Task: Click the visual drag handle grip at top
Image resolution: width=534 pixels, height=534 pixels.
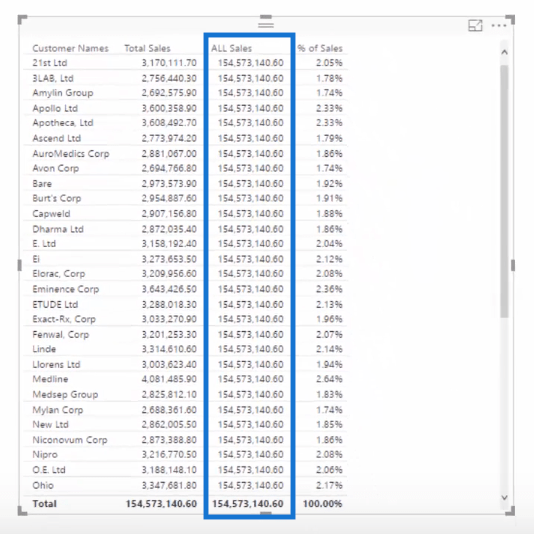Action: pyautogui.click(x=266, y=25)
